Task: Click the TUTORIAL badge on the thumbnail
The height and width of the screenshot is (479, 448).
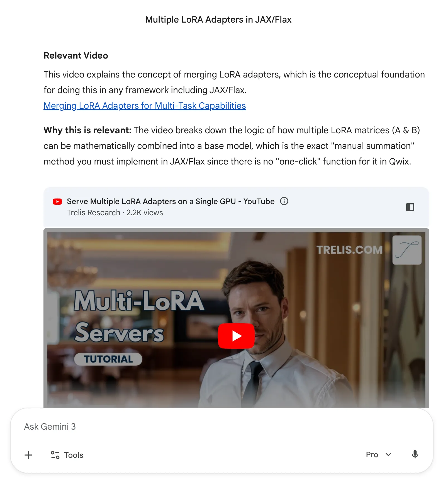Action: tap(108, 359)
